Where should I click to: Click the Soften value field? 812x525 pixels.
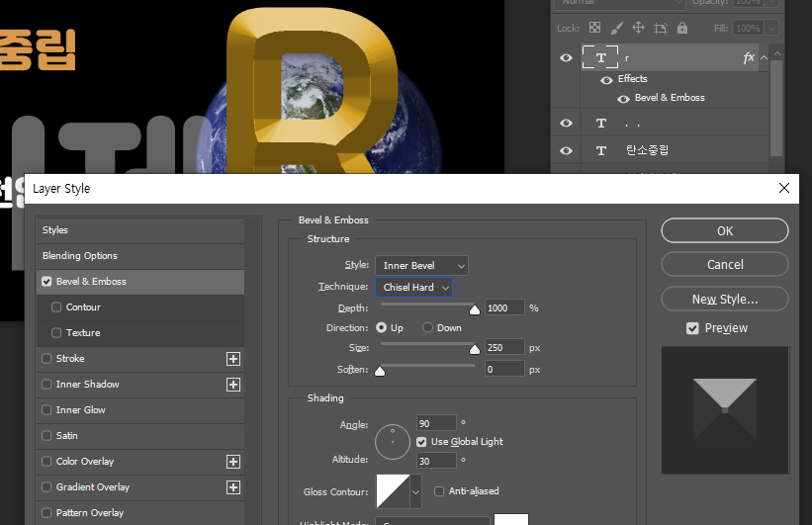coord(505,369)
